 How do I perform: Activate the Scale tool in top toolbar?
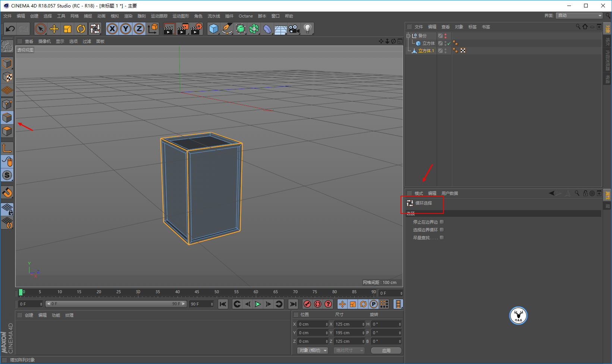pos(68,29)
